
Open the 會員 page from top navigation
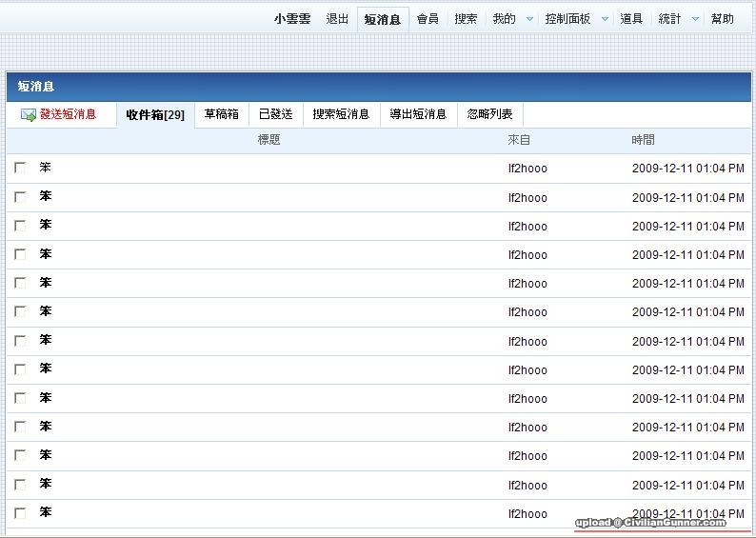coord(428,19)
